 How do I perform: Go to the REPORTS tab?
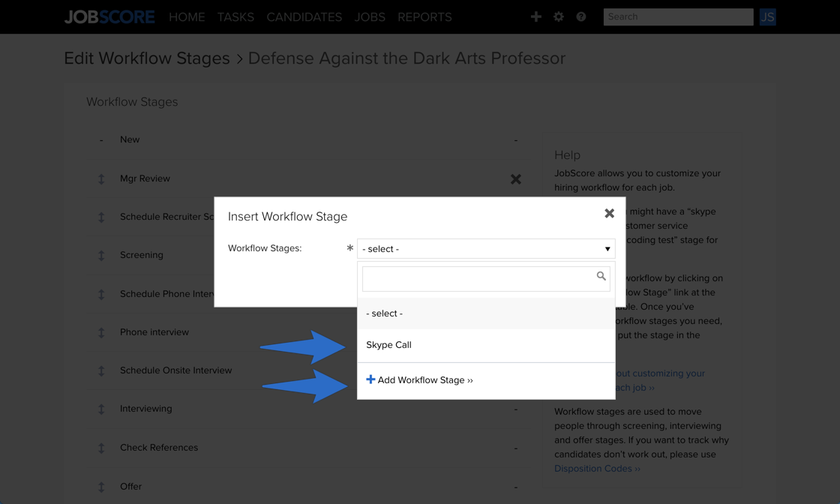tap(424, 17)
